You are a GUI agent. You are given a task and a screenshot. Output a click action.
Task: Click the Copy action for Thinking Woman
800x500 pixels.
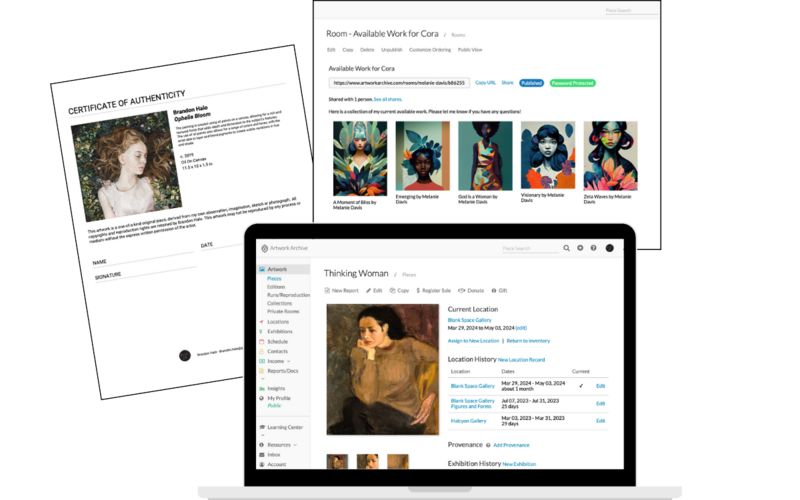399,290
